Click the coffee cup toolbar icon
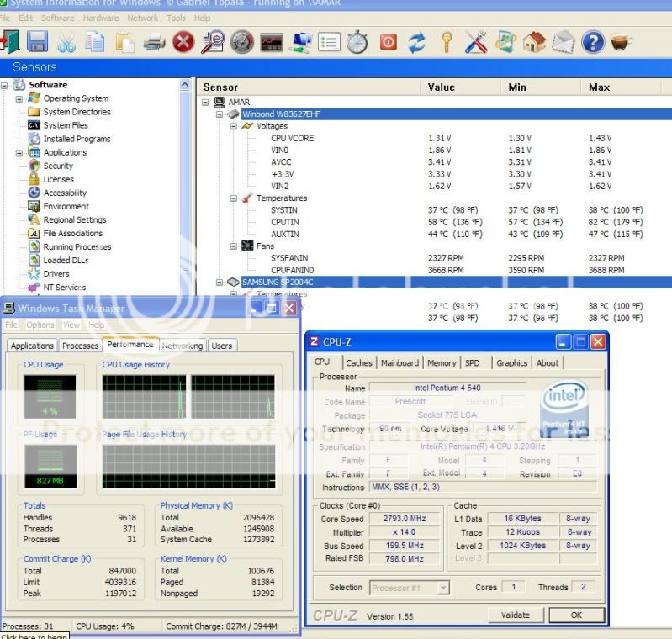The image size is (672, 639). tap(621, 42)
